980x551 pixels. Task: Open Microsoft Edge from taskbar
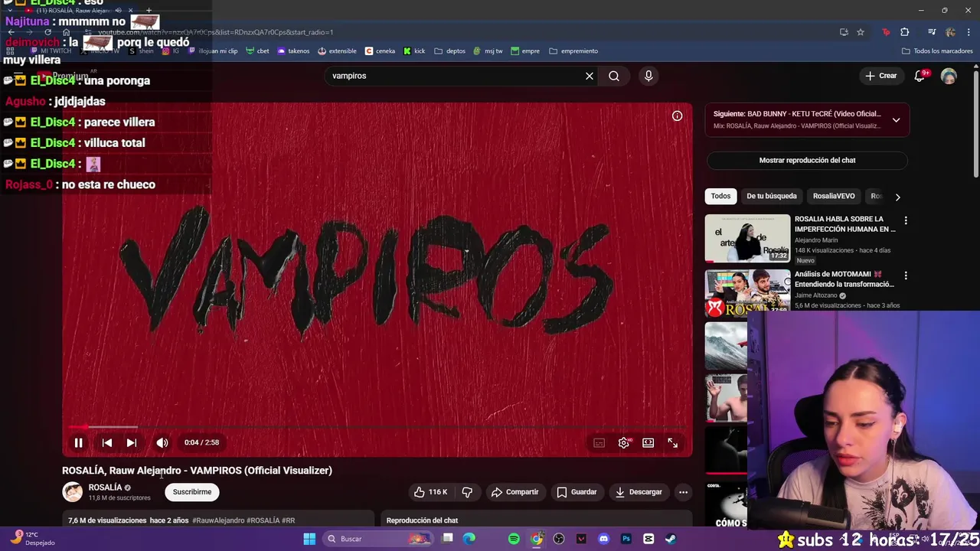(x=469, y=539)
